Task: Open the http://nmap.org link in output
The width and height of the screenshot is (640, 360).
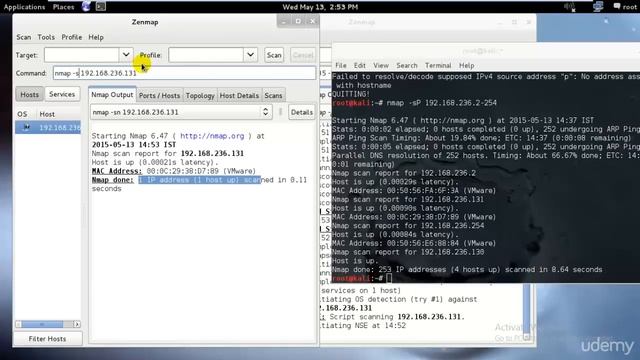Action: 212,136
